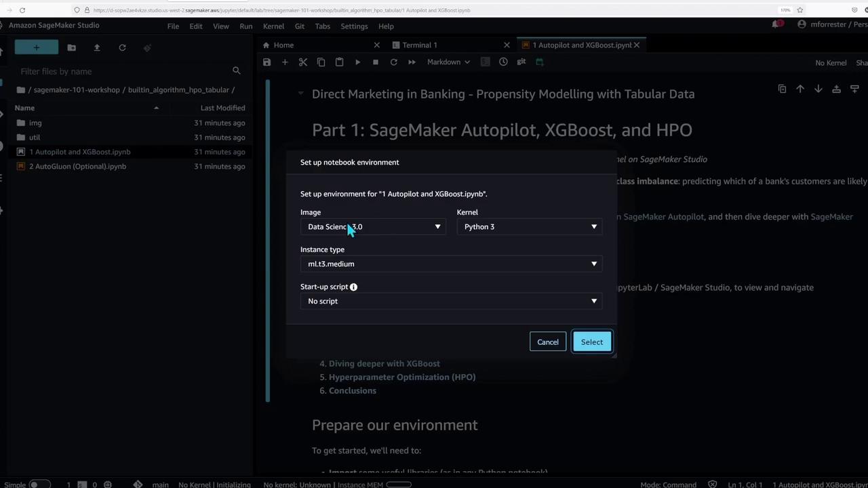Duplicate the cell with the copy icon
This screenshot has height=488, width=868.
coord(782,89)
